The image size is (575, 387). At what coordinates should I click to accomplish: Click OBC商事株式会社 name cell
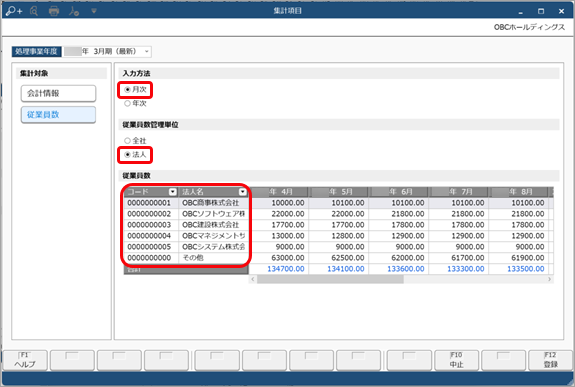point(213,203)
